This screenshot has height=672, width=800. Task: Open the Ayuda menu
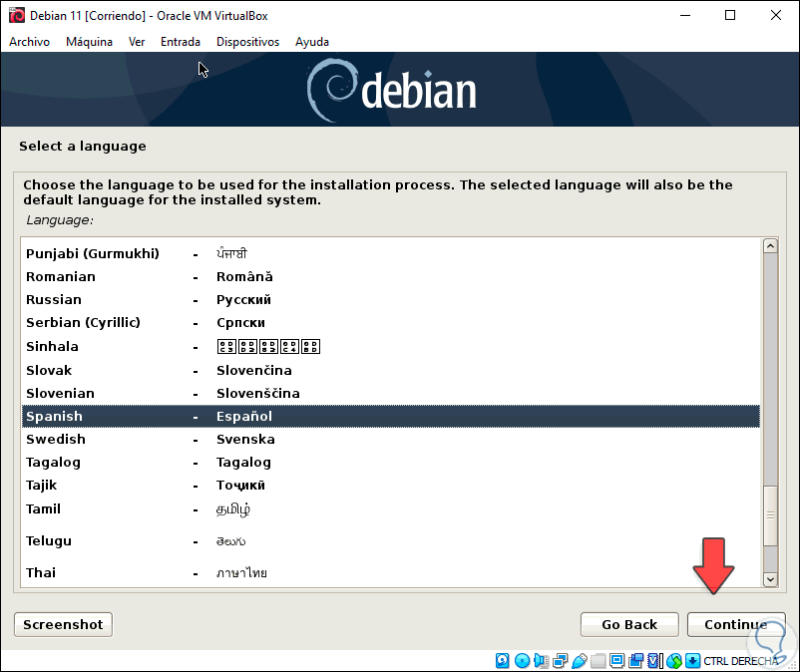pos(312,42)
